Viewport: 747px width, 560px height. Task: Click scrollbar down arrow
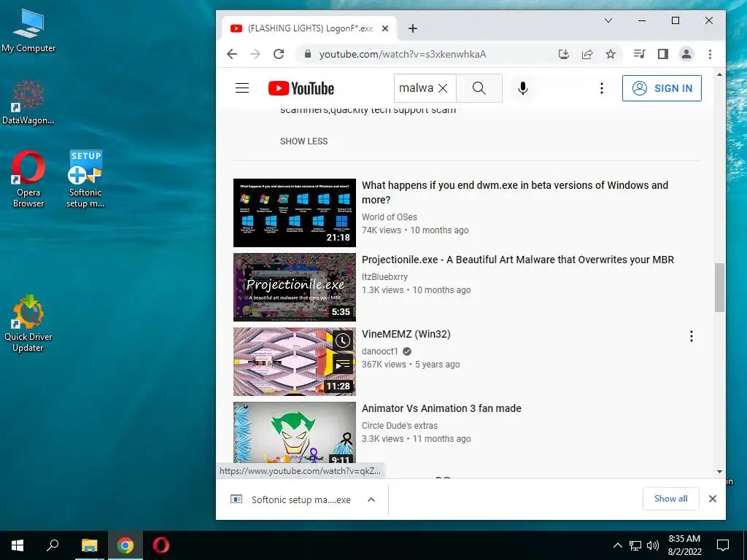click(719, 472)
